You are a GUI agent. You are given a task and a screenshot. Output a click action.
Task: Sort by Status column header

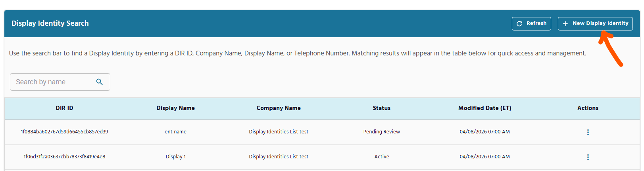click(x=382, y=108)
